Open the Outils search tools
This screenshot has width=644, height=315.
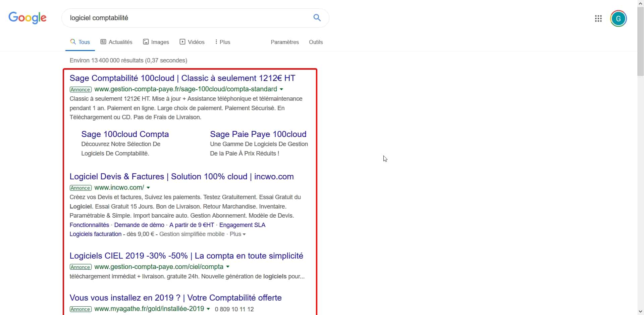coord(316,42)
